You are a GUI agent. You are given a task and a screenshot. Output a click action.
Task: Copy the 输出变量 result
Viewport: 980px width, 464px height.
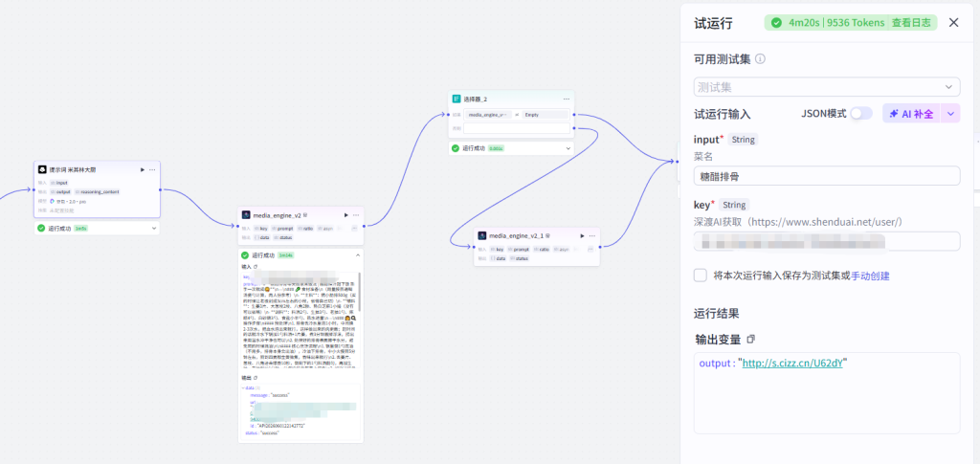point(751,339)
